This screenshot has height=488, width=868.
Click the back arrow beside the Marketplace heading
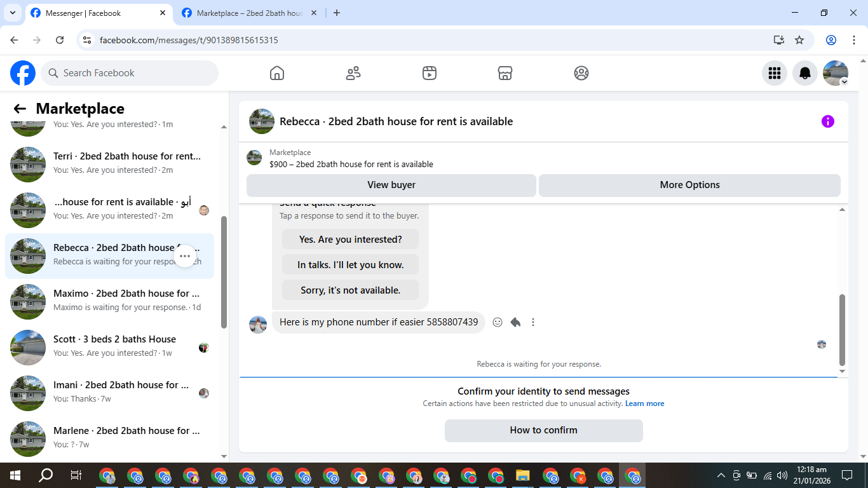point(20,109)
